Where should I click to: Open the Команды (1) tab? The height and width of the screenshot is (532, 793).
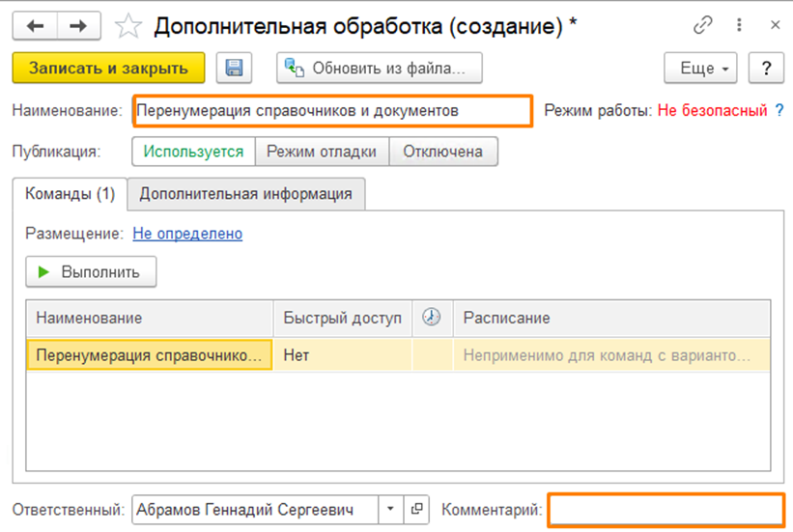70,193
